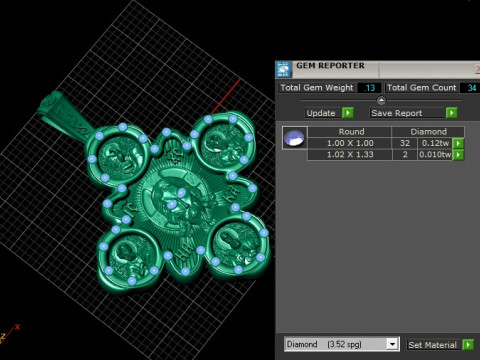Screen dimensions: 480x360
Task: Click the Total Gem Count value 34
Action: pyautogui.click(x=471, y=88)
